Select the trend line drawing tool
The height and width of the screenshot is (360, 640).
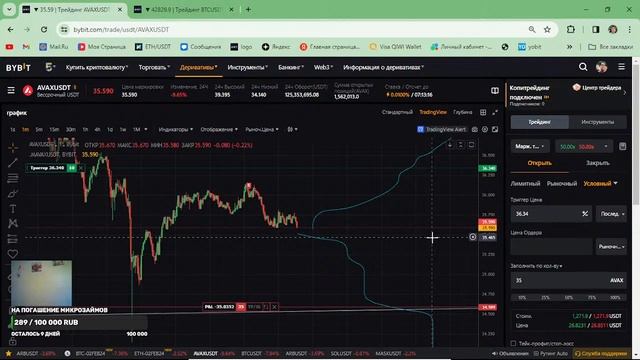point(13,163)
